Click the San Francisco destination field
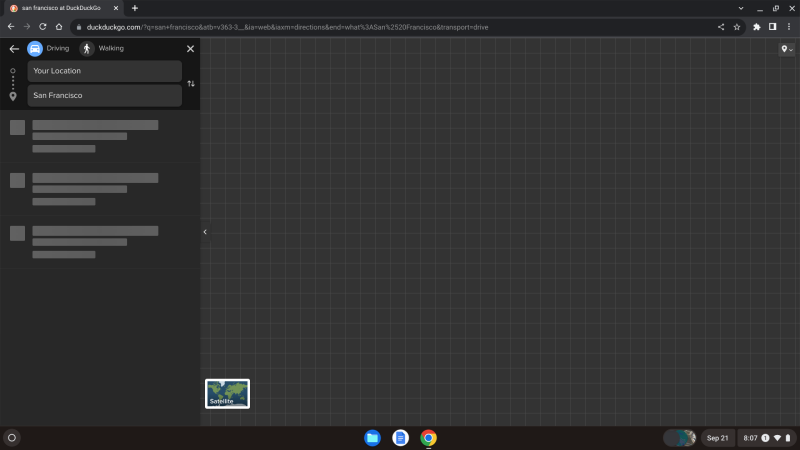The image size is (800, 450). click(104, 95)
